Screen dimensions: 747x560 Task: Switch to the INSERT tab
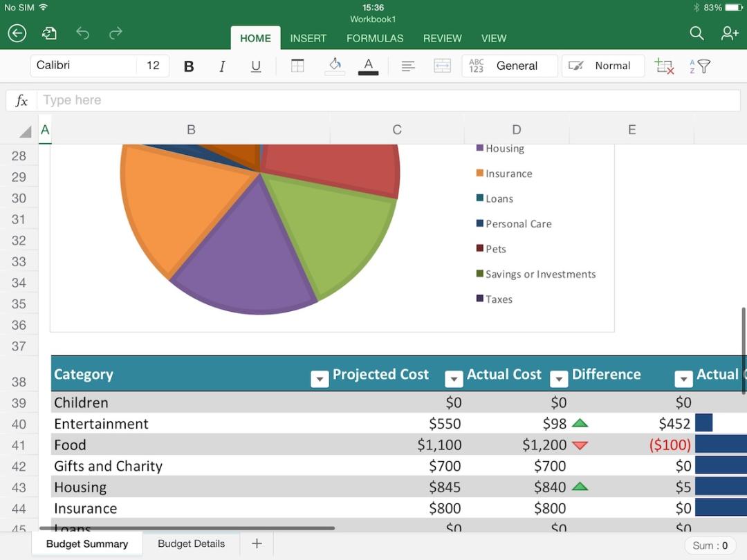pyautogui.click(x=308, y=38)
